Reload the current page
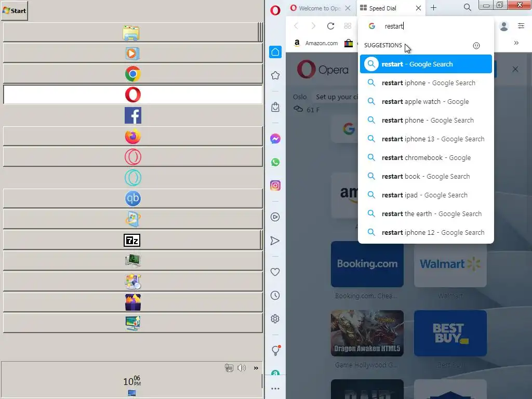The image size is (532, 399). [x=330, y=26]
